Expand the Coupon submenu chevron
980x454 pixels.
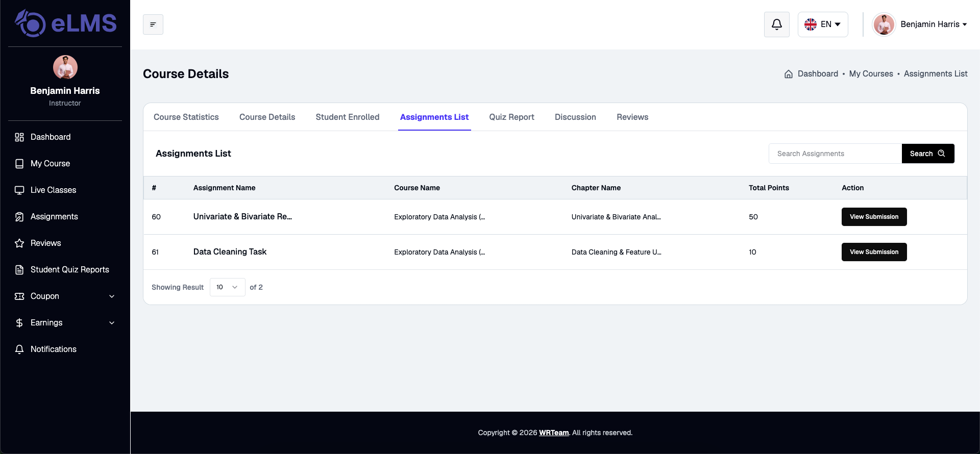click(x=112, y=296)
